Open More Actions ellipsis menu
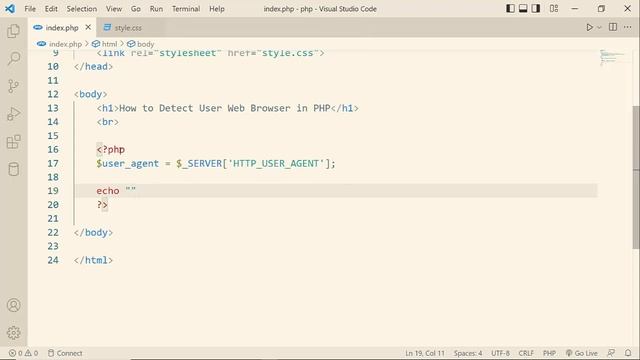640x360 pixels. click(x=627, y=27)
